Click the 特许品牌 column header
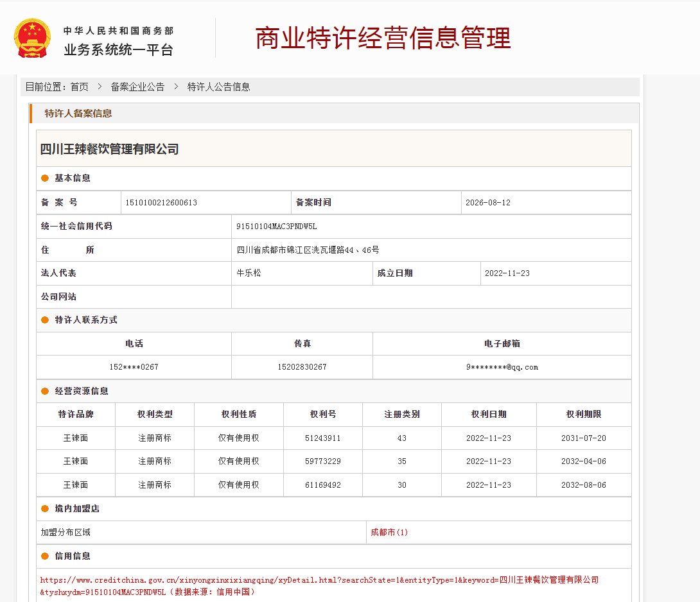 coord(75,415)
